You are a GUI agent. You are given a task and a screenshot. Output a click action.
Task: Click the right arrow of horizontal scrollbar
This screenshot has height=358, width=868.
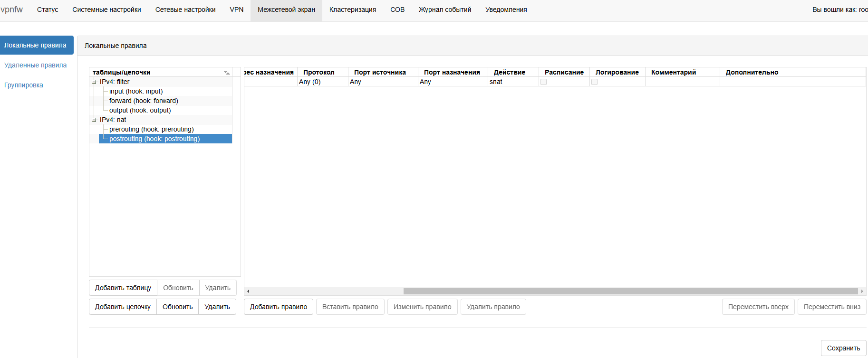pyautogui.click(x=862, y=292)
